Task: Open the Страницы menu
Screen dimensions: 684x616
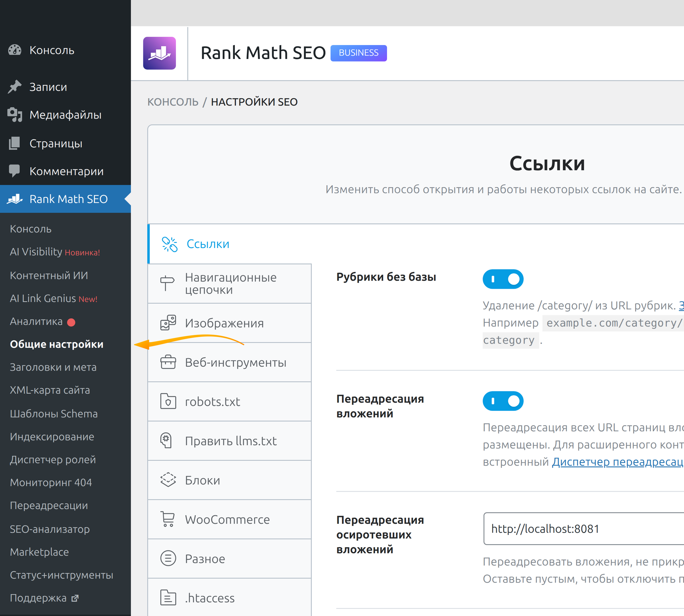Action: 65,143
